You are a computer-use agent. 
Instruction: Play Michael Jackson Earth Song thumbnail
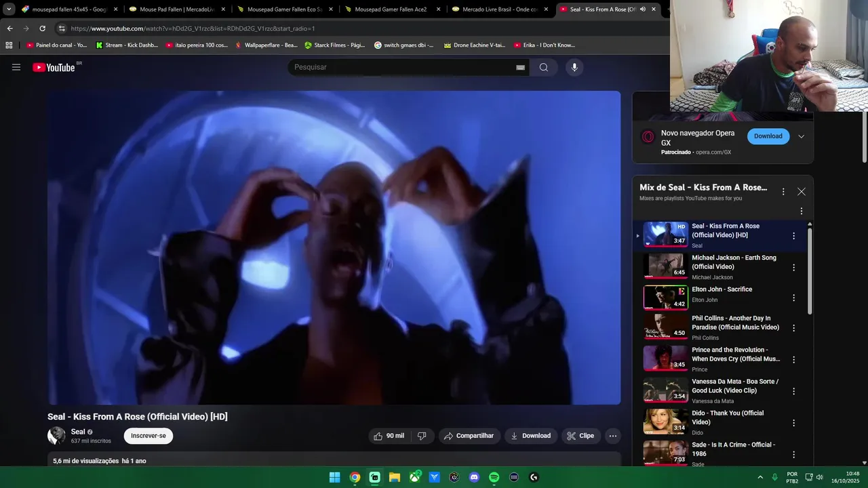665,265
